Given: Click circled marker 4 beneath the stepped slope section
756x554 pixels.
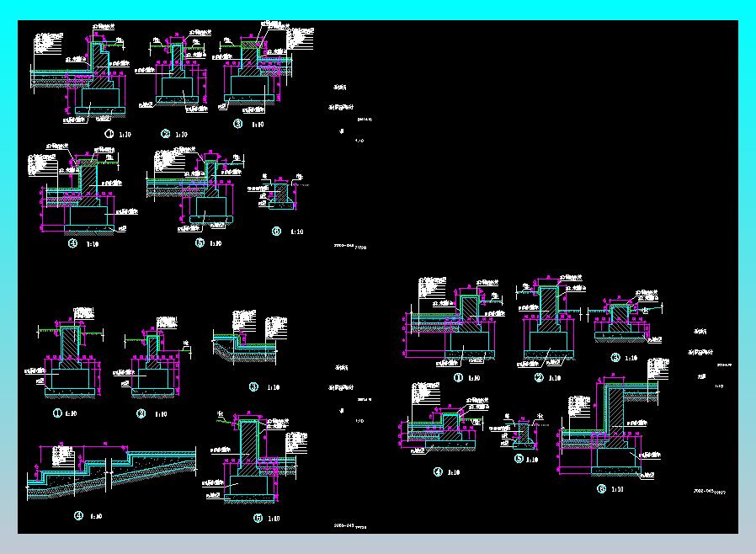Looking at the screenshot, I should pos(78,516).
